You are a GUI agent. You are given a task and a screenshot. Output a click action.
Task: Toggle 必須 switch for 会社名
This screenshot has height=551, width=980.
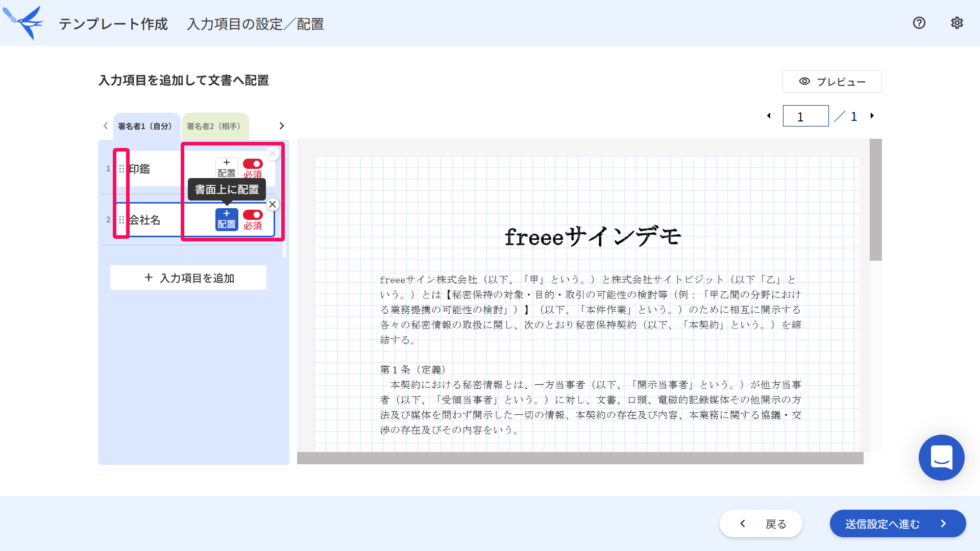[x=253, y=215]
